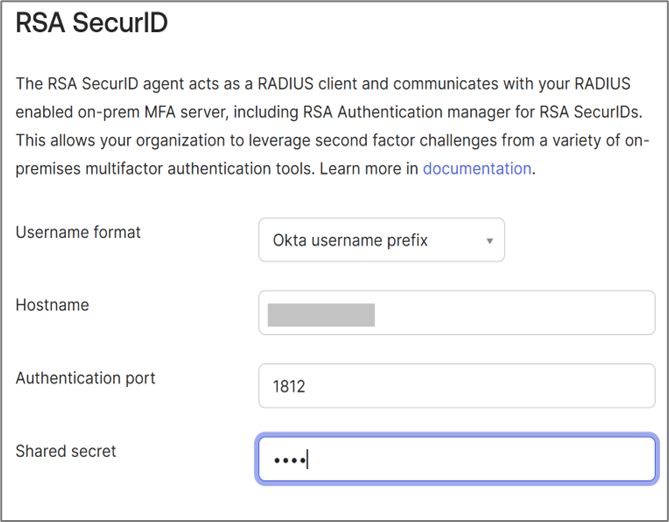Image resolution: width=669 pixels, height=522 pixels.
Task: Click the 1812 port value
Action: click(x=289, y=385)
